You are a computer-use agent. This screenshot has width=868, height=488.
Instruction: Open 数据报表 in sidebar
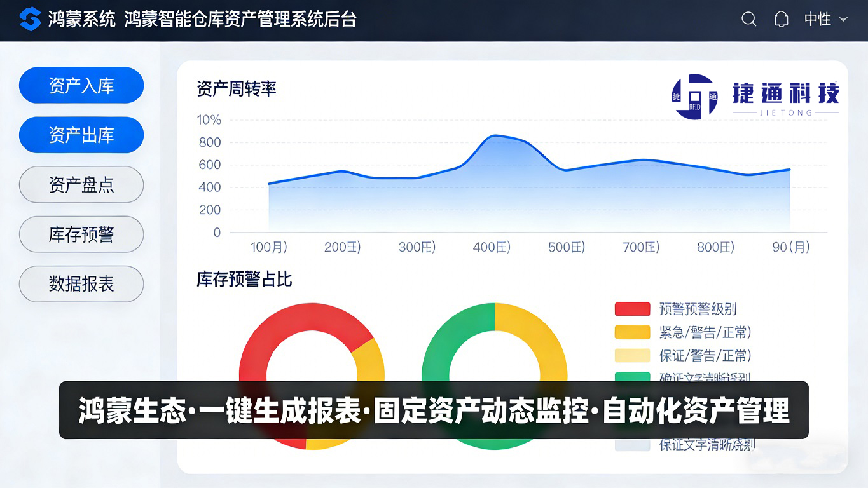pyautogui.click(x=81, y=283)
